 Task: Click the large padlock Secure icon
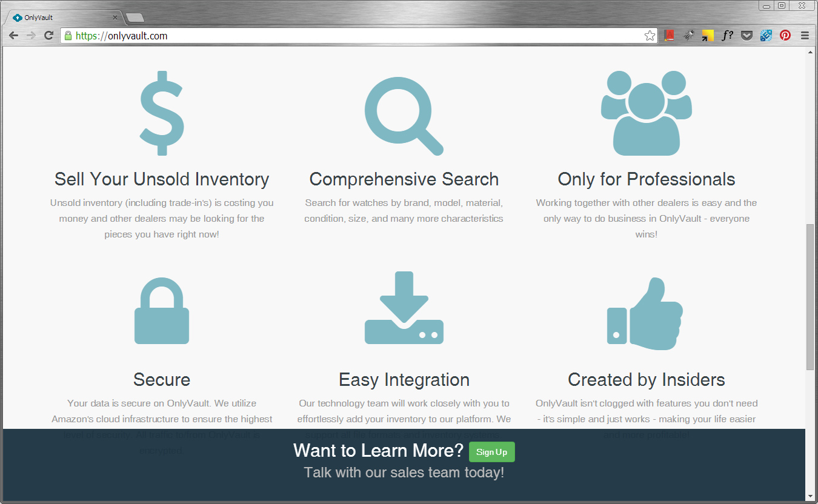coord(162,311)
